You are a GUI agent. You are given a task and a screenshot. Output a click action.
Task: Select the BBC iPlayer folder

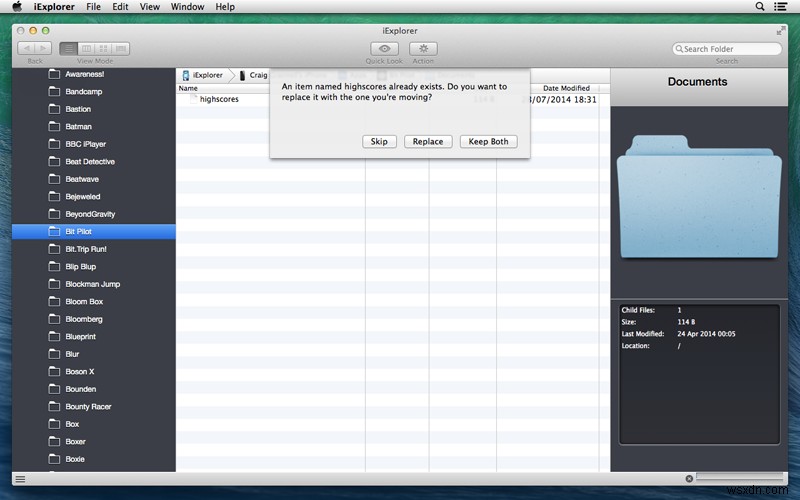(94, 144)
